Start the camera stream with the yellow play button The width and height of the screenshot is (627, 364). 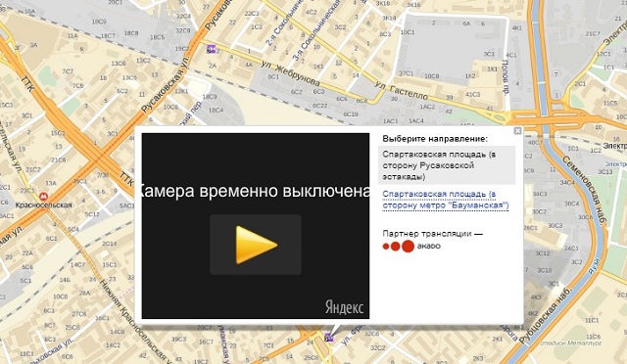[256, 245]
